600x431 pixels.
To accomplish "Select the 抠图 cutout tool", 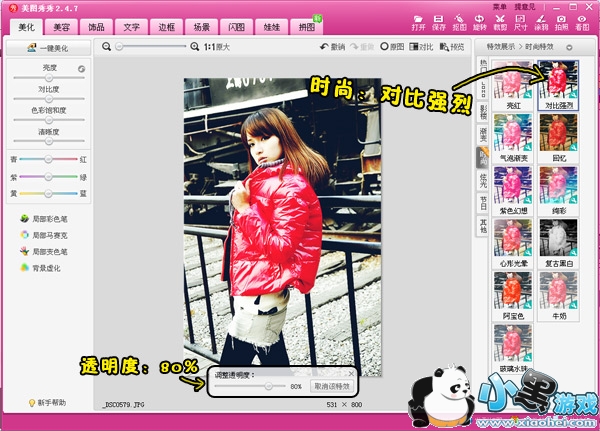I will click(459, 23).
